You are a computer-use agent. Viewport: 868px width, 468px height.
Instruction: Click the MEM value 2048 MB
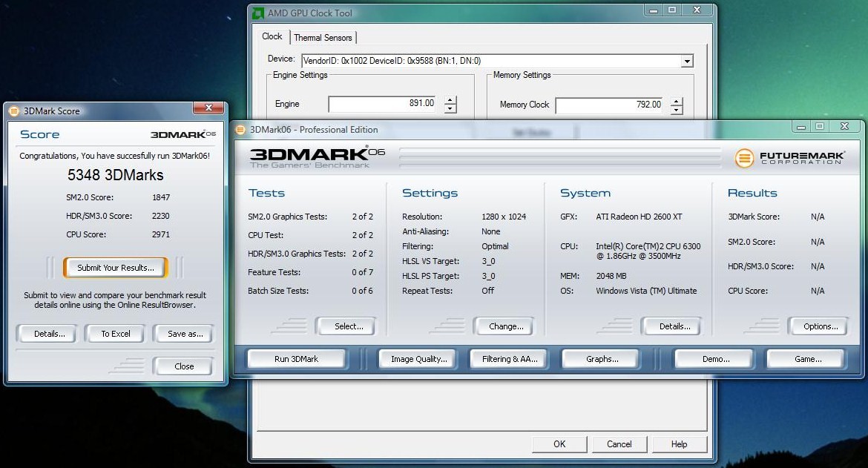(x=611, y=276)
